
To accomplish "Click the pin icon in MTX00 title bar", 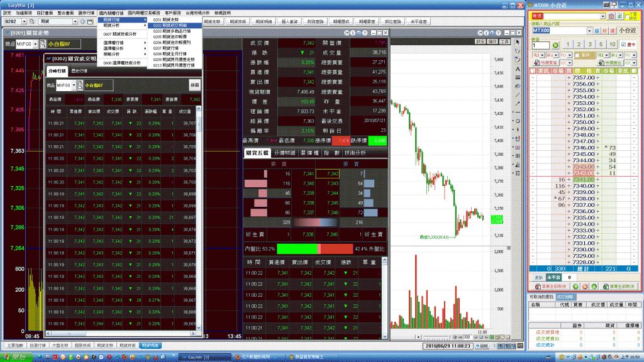I will pos(614,4).
